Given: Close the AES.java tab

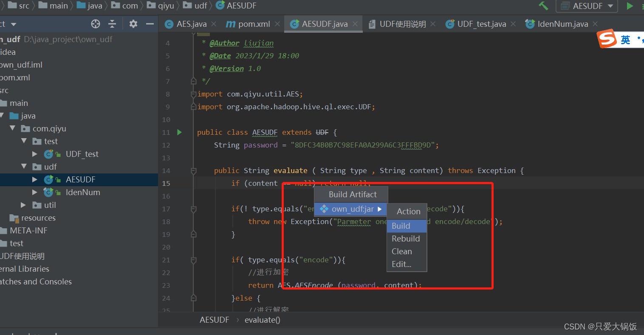Looking at the screenshot, I should tap(214, 24).
